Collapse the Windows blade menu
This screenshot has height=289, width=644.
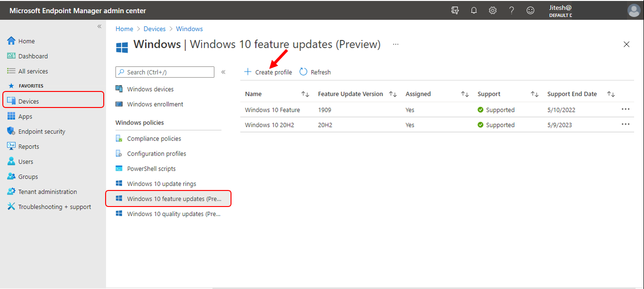(223, 72)
